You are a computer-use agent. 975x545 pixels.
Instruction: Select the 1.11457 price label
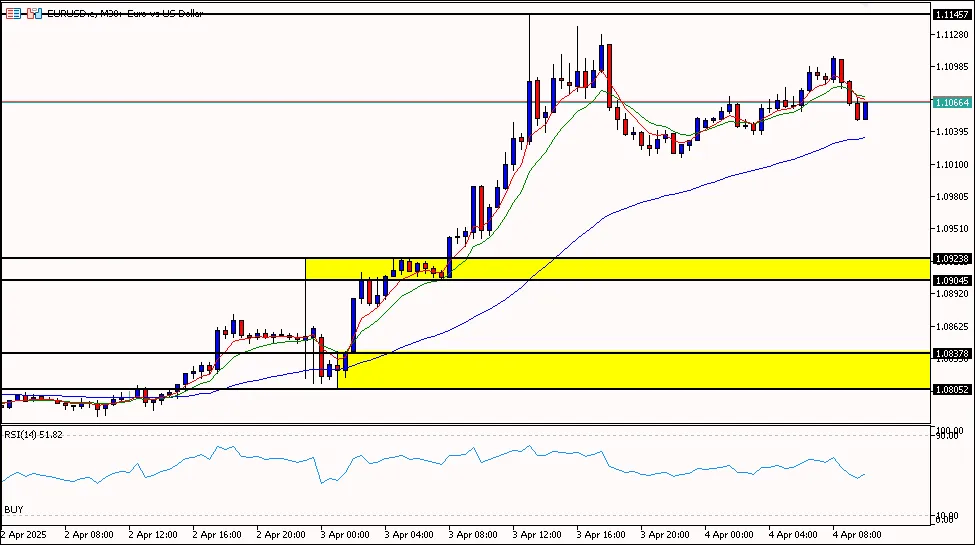point(951,14)
